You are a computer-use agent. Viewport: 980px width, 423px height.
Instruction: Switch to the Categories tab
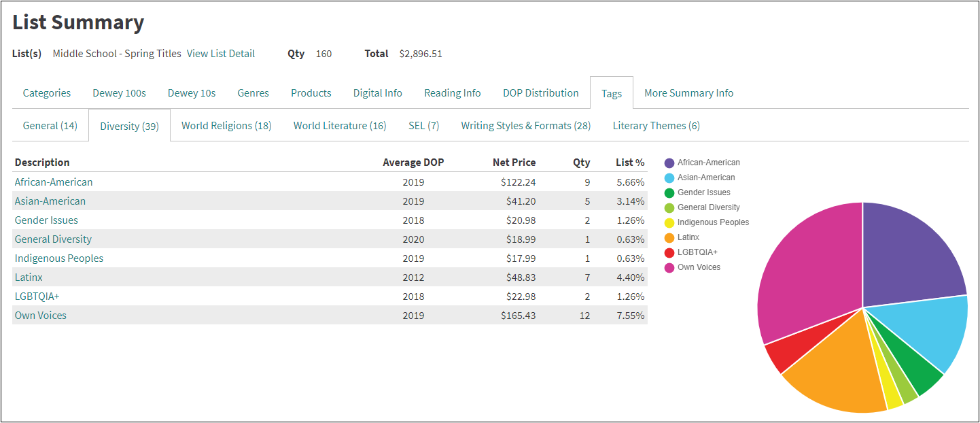[x=47, y=93]
